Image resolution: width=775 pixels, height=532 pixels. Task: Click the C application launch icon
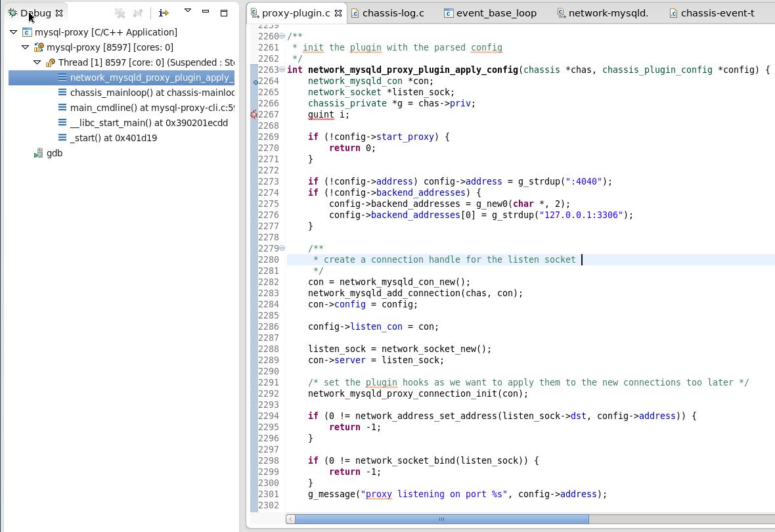coord(27,33)
